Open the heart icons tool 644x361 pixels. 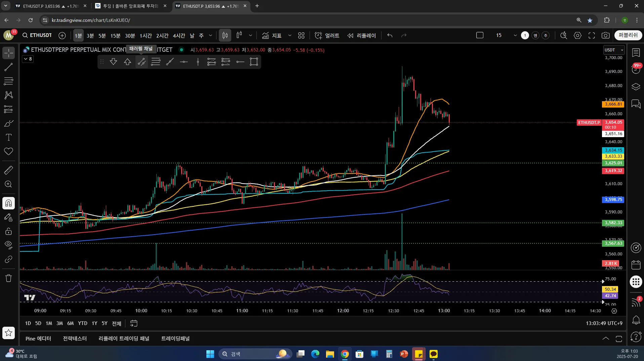coord(8,151)
